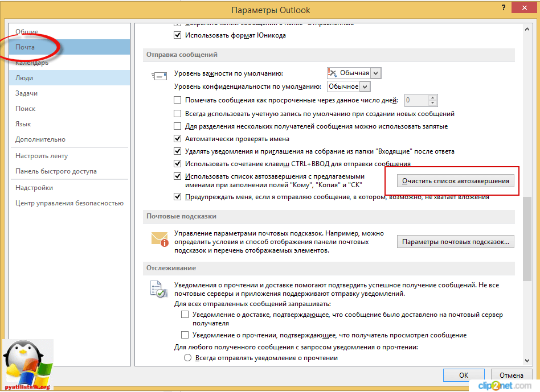Open the Надстройки category
Viewport: 540px width, 392px height.
69,187
